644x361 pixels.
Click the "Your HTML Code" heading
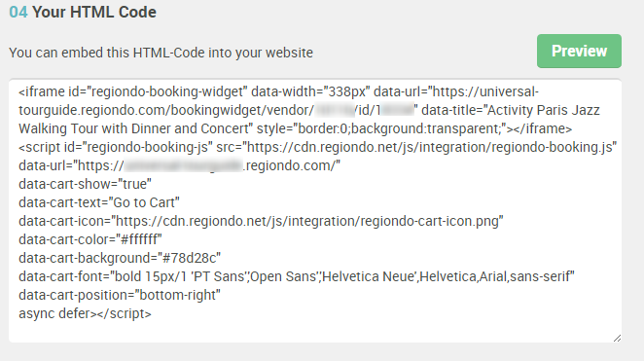[94, 12]
